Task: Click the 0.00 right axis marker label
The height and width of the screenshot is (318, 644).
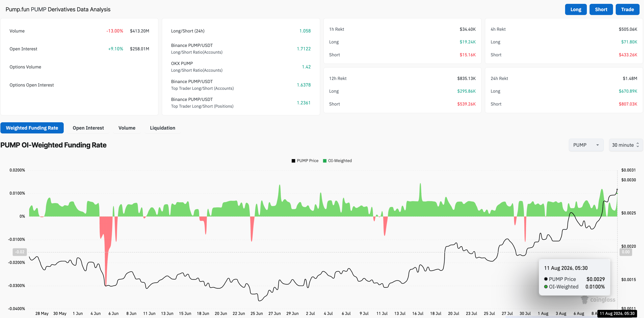Action: click(626, 252)
